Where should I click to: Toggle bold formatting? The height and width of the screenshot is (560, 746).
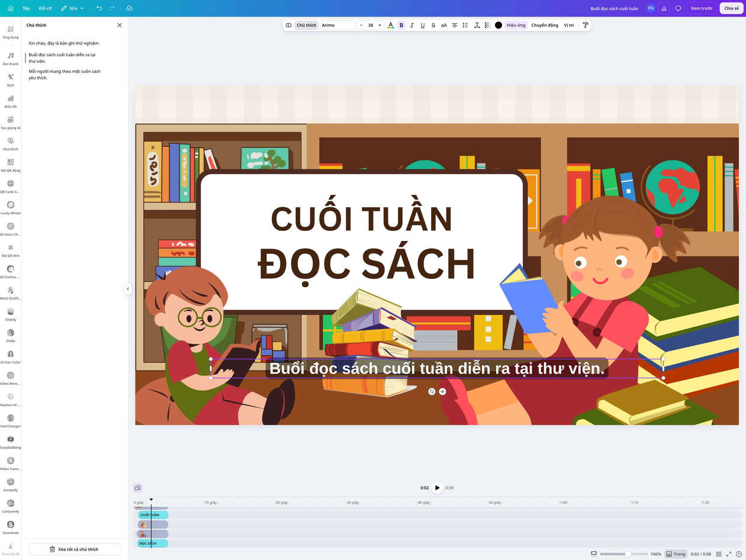tap(401, 25)
